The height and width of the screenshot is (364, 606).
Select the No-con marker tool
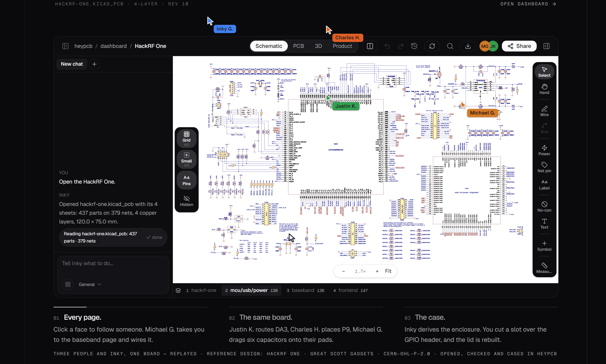(544, 207)
